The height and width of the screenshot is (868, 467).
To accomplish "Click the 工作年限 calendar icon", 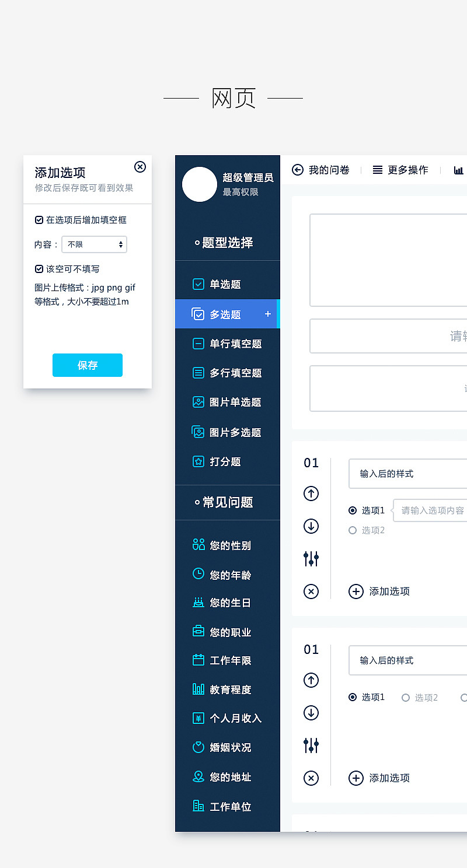I will click(198, 660).
